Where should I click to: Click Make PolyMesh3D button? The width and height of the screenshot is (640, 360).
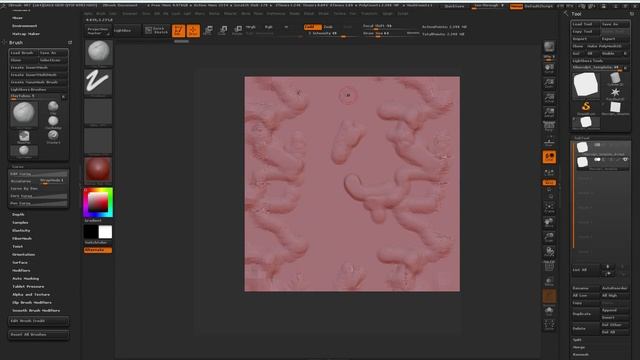tap(608, 46)
